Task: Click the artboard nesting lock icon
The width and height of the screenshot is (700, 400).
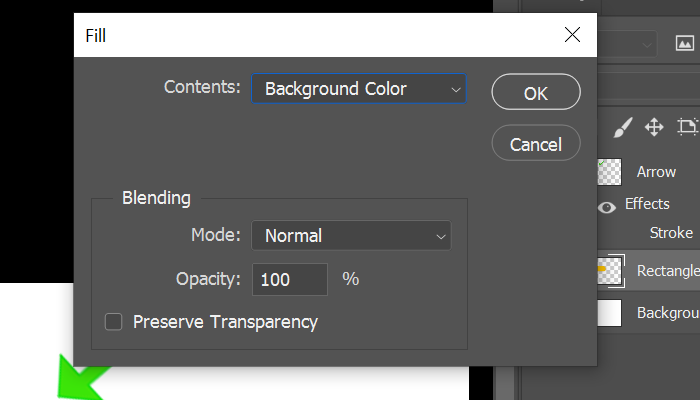Action: (688, 127)
